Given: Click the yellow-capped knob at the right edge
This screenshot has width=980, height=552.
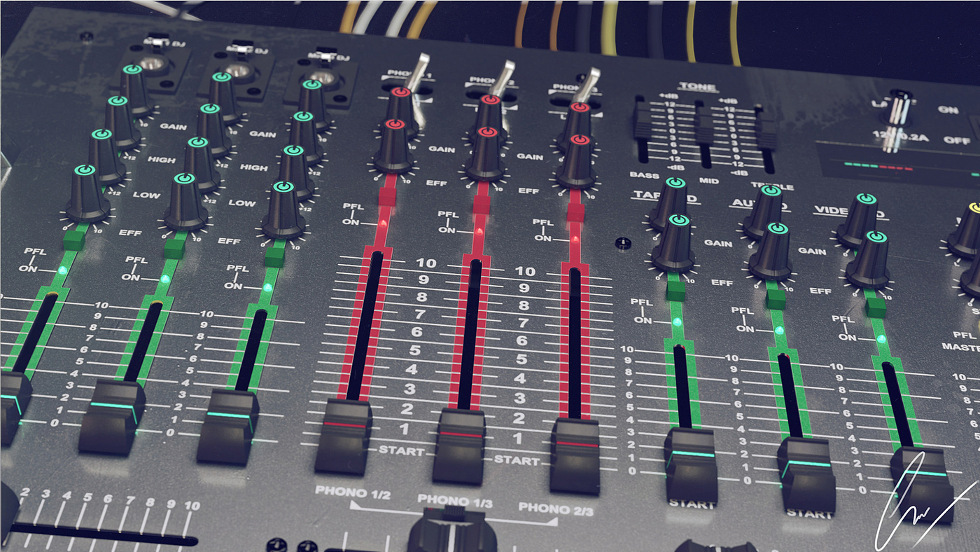Looking at the screenshot, I should [966, 230].
